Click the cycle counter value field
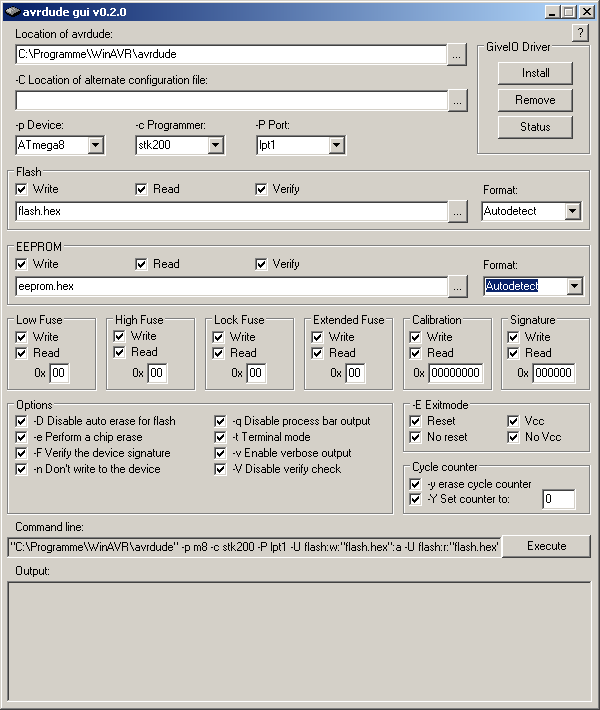The width and height of the screenshot is (600, 710). (x=558, y=499)
